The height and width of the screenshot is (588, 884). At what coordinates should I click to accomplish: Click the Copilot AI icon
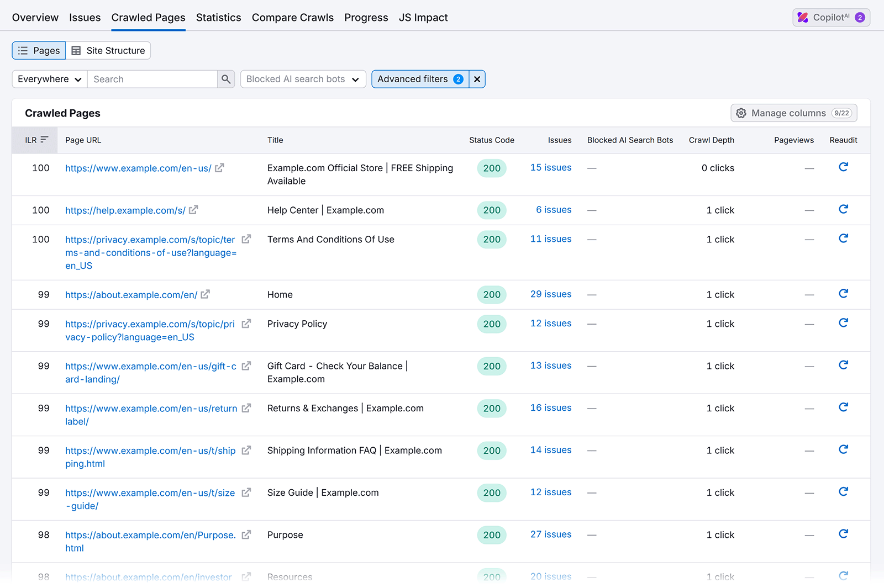[x=803, y=17]
